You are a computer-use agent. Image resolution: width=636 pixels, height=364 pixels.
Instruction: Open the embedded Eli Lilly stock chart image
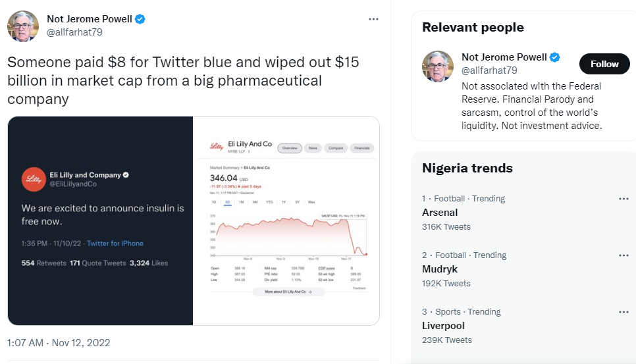(x=286, y=221)
